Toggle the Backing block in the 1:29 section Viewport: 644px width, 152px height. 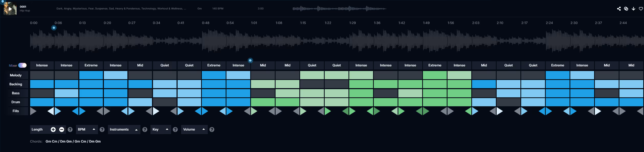pyautogui.click(x=361, y=84)
